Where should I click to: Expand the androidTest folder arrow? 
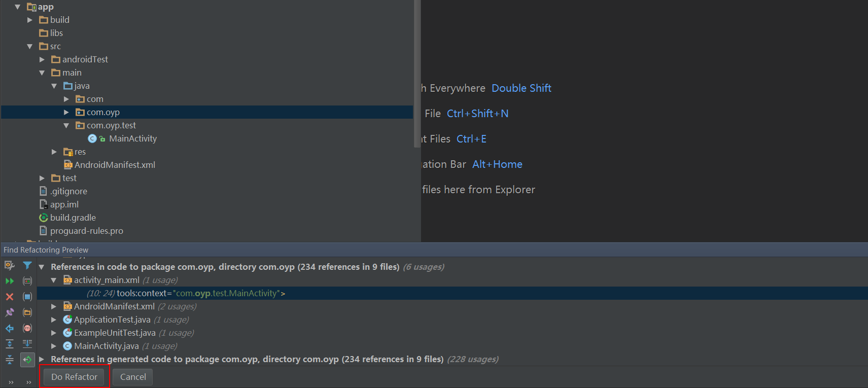coord(42,59)
